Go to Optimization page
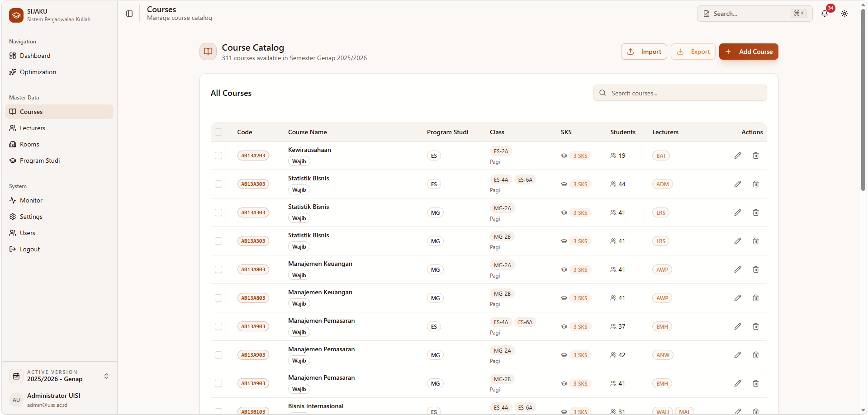 click(x=59, y=72)
